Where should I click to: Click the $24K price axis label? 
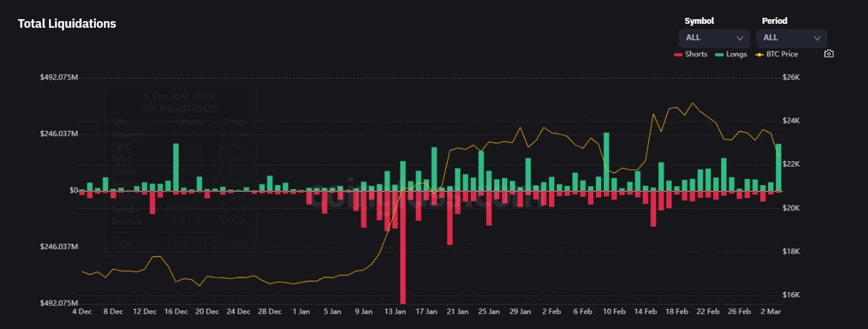[x=791, y=121]
